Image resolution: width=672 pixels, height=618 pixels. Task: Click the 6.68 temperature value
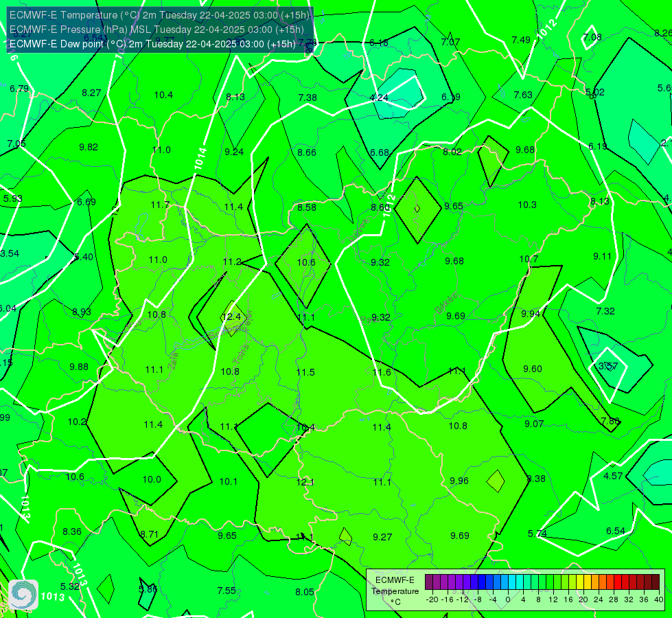point(380,152)
